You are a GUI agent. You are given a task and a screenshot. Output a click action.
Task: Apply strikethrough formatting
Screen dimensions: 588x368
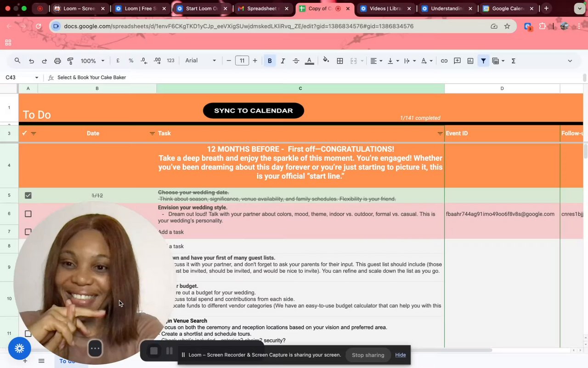pyautogui.click(x=296, y=61)
